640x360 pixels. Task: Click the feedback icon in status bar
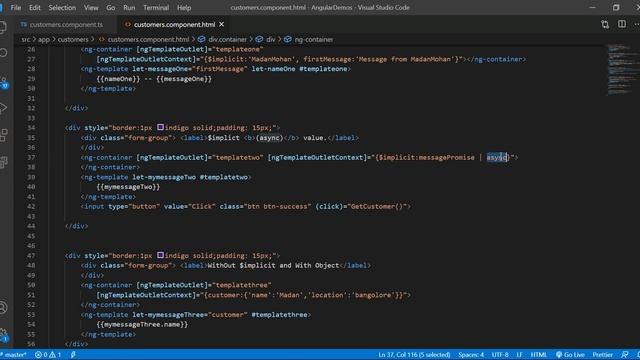click(624, 355)
